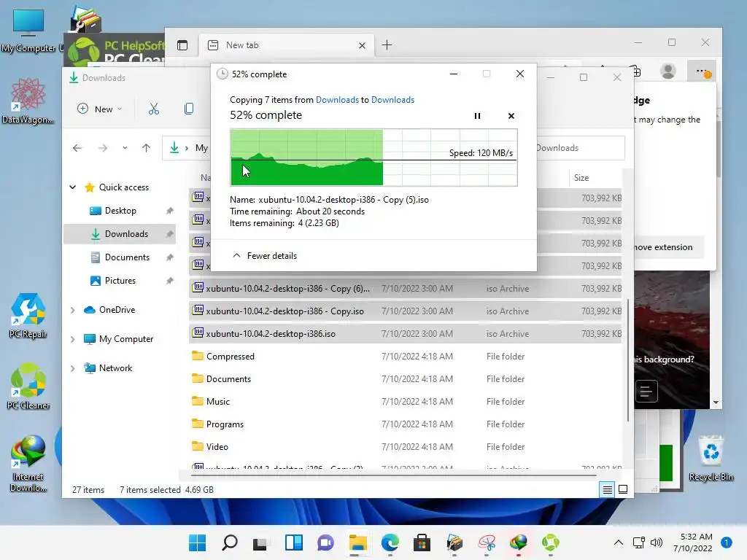
Task: Open the volume tray icon
Action: coord(657,542)
